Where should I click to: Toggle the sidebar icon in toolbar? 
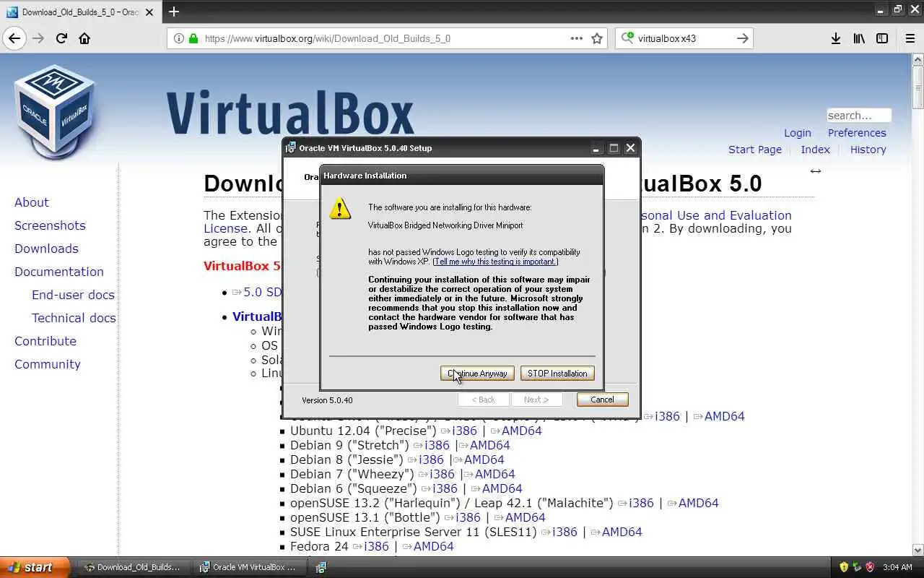pos(882,38)
